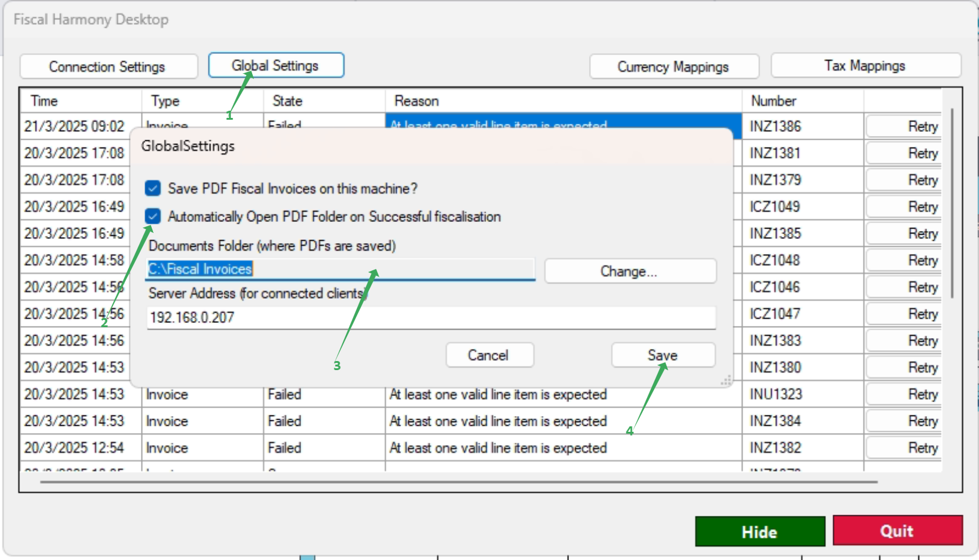Click the Type column header
Image resolution: width=979 pixels, height=560 pixels.
point(203,101)
